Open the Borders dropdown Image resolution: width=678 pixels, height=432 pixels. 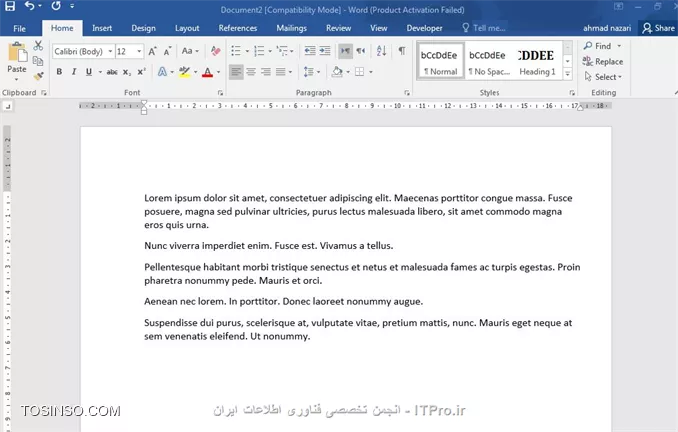point(371,72)
